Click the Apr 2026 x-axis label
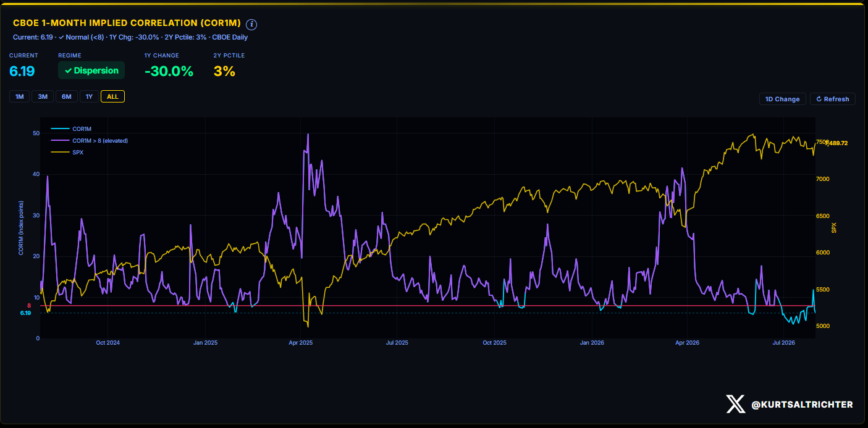This screenshot has width=868, height=428. tap(688, 342)
